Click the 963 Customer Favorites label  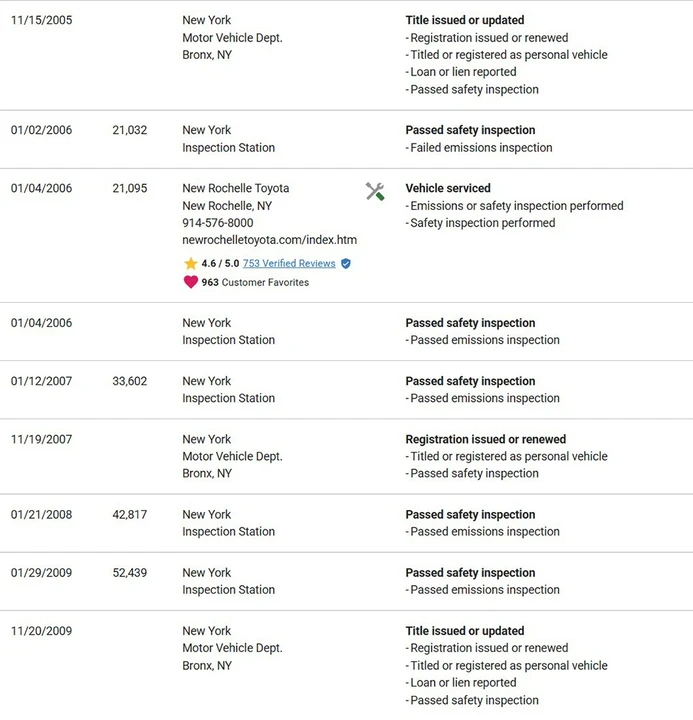pos(255,282)
